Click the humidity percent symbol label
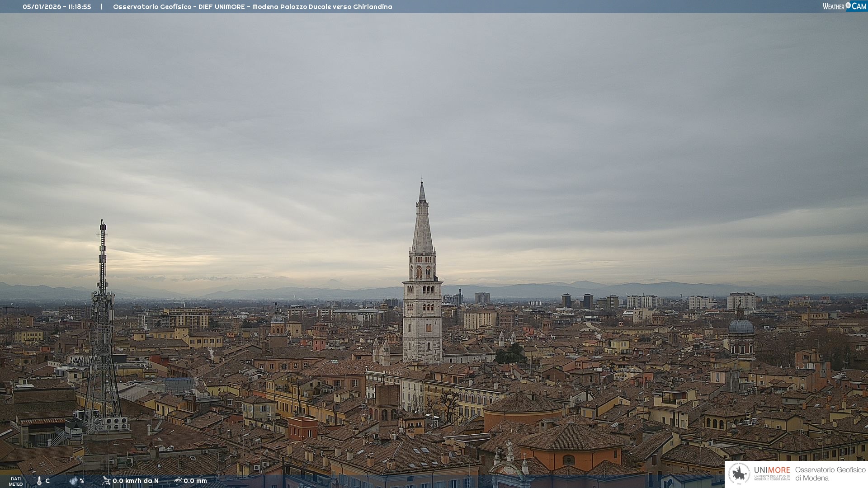This screenshot has width=868, height=488. click(x=82, y=481)
